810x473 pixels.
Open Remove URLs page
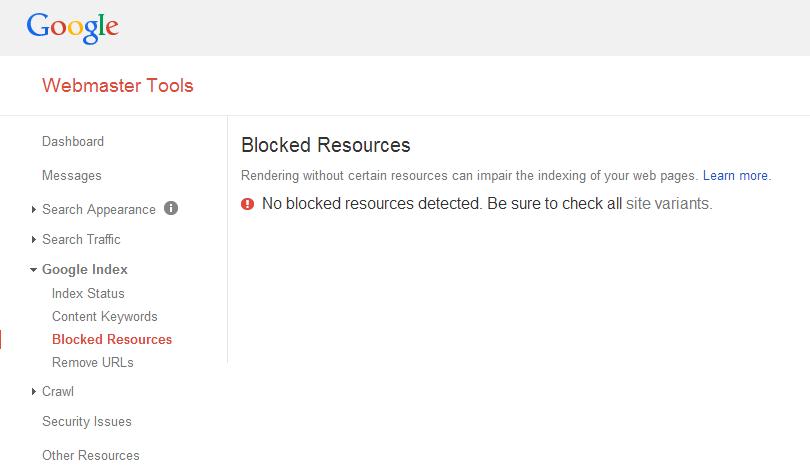click(x=93, y=362)
